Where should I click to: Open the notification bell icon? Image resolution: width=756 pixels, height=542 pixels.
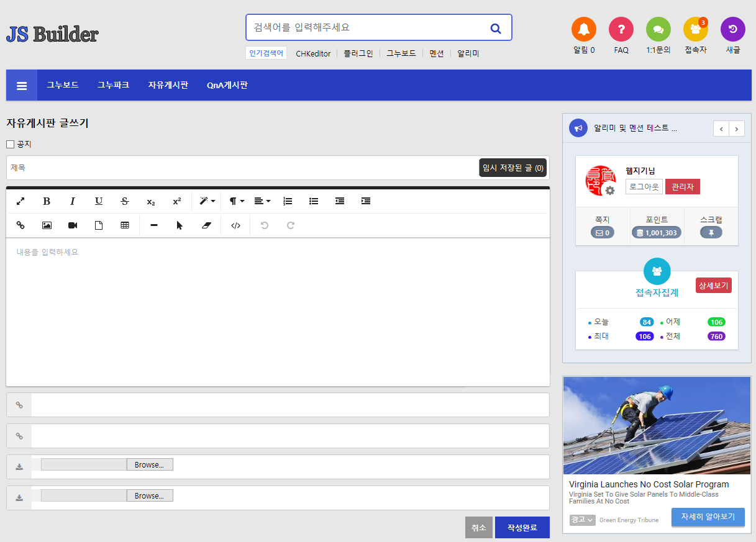583,29
